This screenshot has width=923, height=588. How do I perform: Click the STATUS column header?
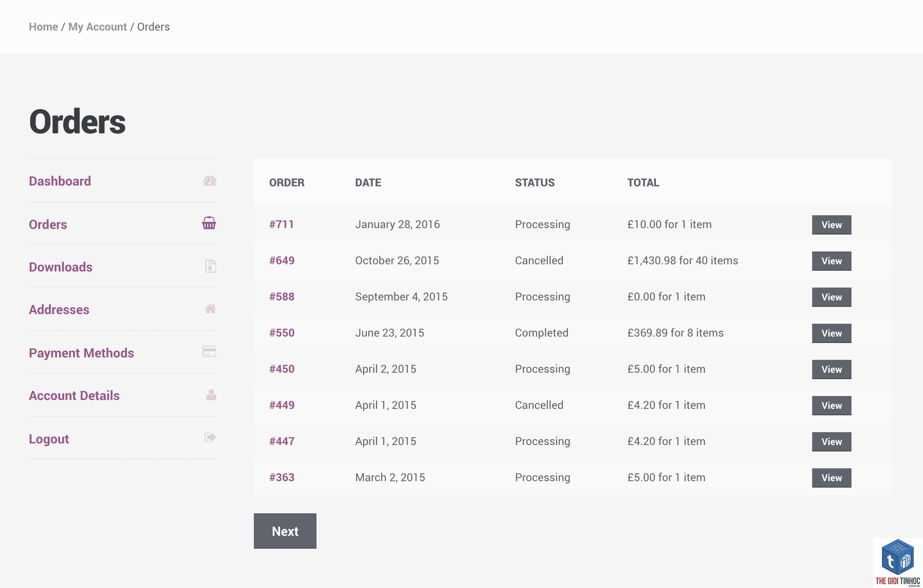[535, 183]
